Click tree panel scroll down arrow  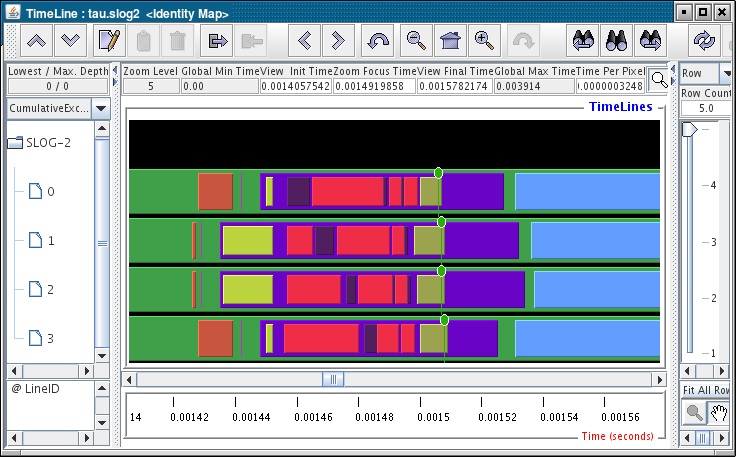click(102, 356)
